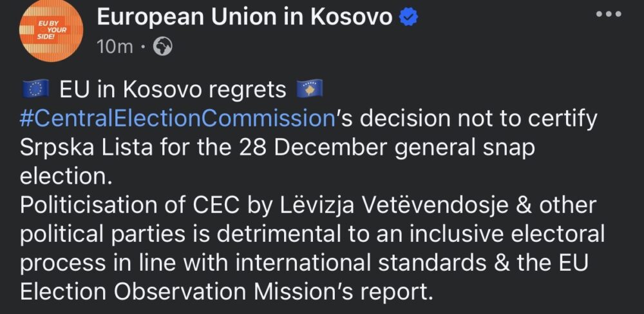This screenshot has height=314, width=644.
Task: Click the words 'EU in Kosovo regrets'
Action: (x=173, y=90)
